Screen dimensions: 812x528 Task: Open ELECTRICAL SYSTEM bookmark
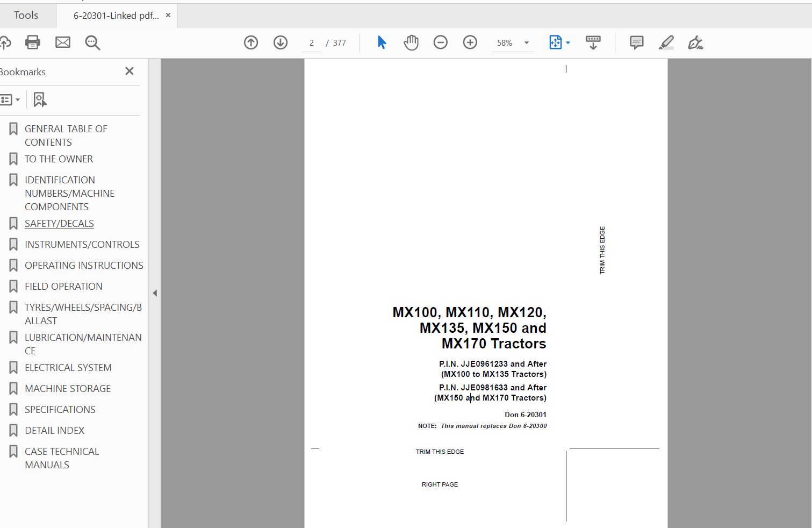click(68, 368)
